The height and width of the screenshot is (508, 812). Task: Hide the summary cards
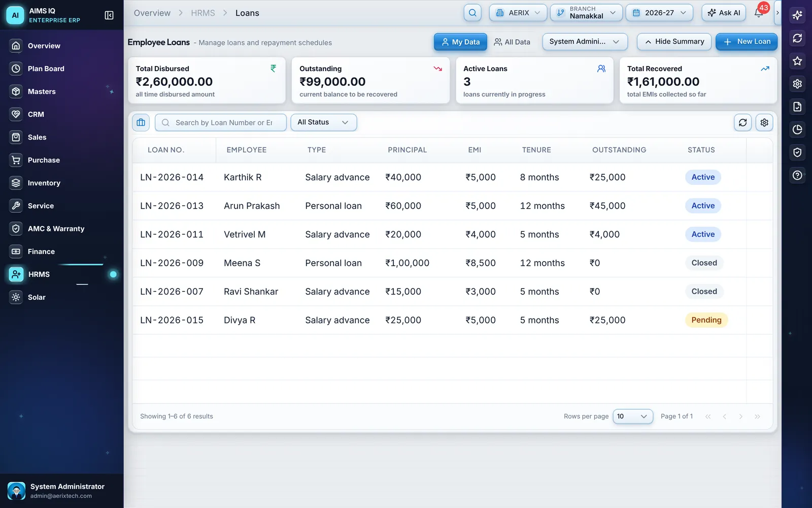click(x=674, y=42)
